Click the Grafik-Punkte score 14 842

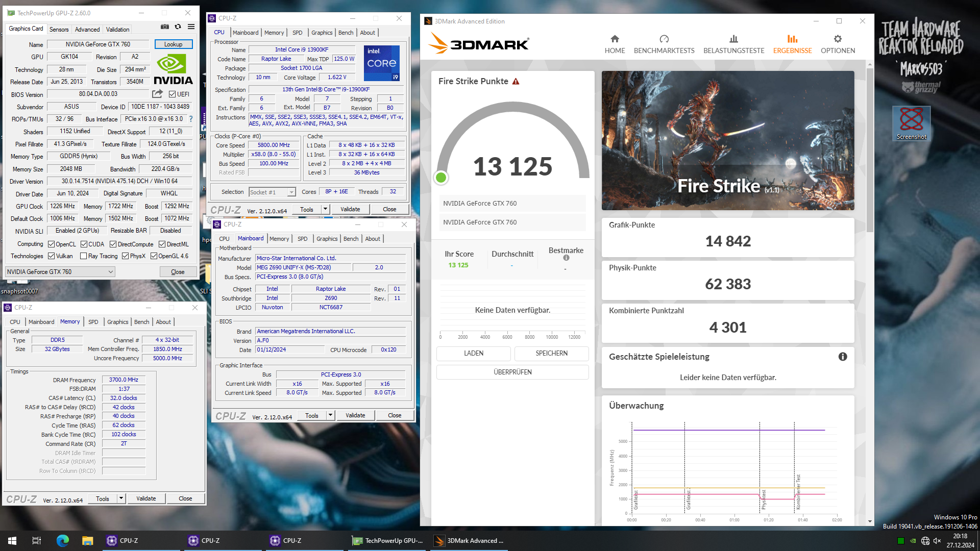pos(728,241)
